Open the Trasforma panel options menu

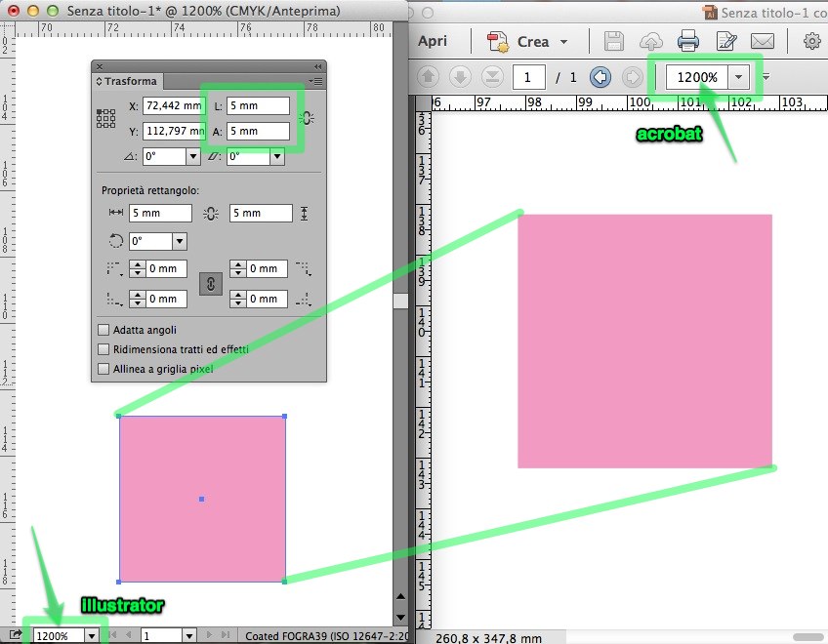click(316, 81)
